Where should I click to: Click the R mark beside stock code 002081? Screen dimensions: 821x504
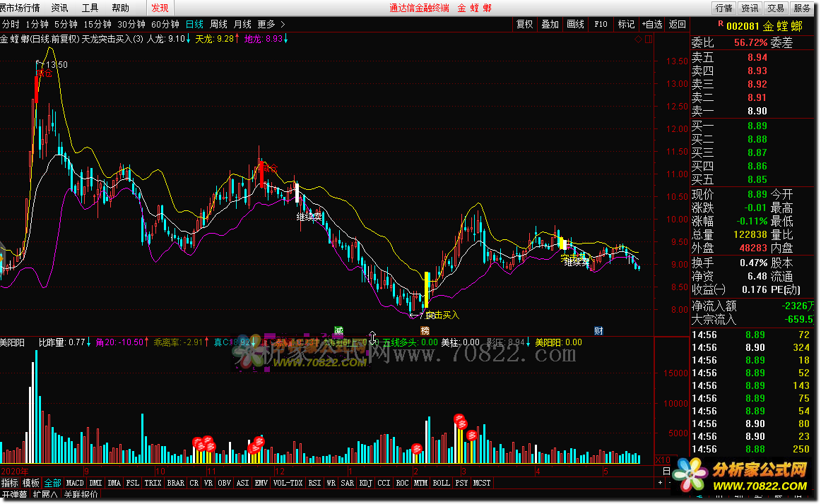pos(721,23)
